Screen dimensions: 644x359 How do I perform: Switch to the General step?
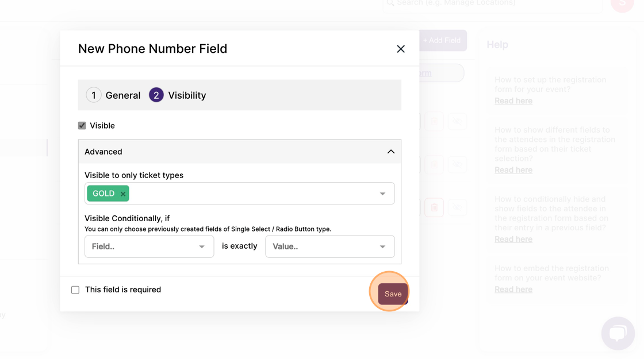pos(113,95)
